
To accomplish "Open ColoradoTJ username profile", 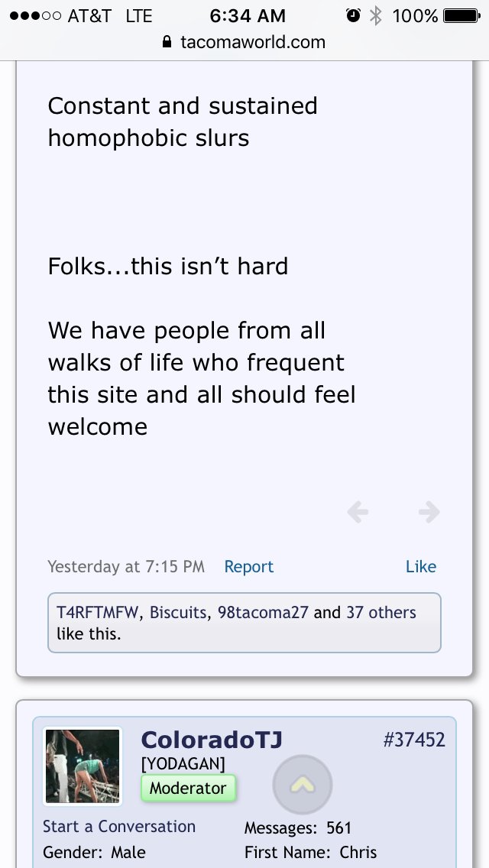I will tap(212, 740).
